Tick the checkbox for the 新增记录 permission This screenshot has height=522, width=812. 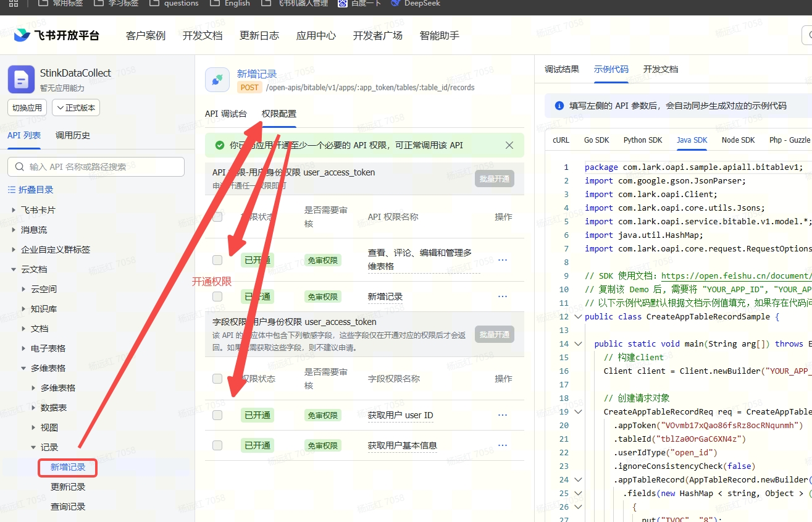(217, 297)
